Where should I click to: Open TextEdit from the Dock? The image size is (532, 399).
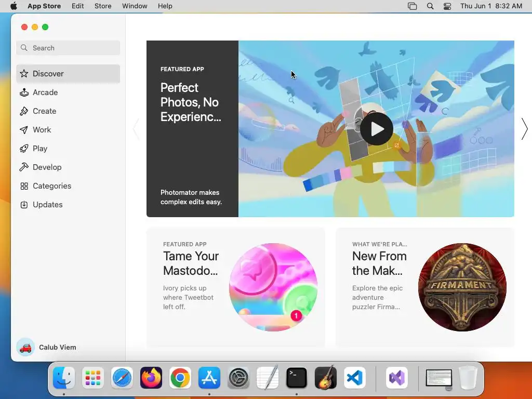click(268, 378)
